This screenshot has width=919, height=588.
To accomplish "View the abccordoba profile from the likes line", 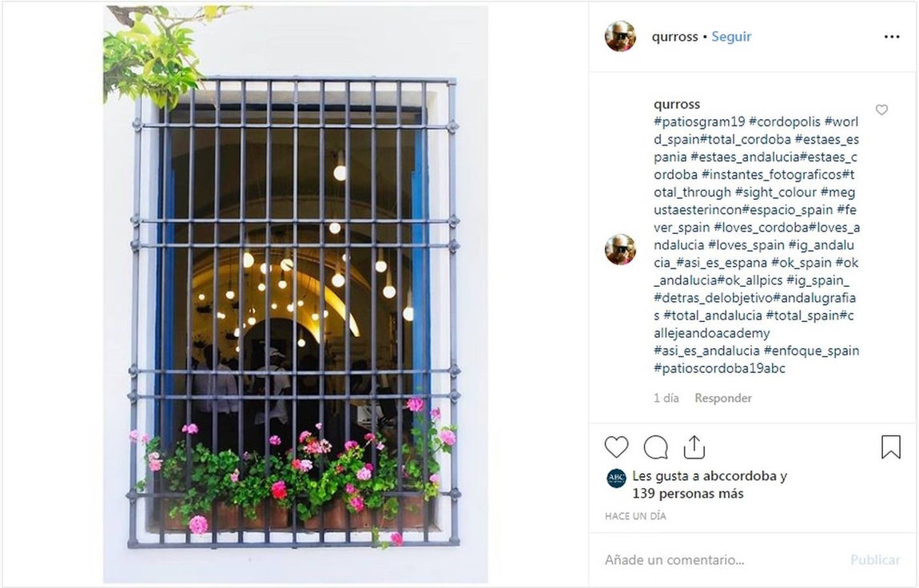I will (x=740, y=476).
